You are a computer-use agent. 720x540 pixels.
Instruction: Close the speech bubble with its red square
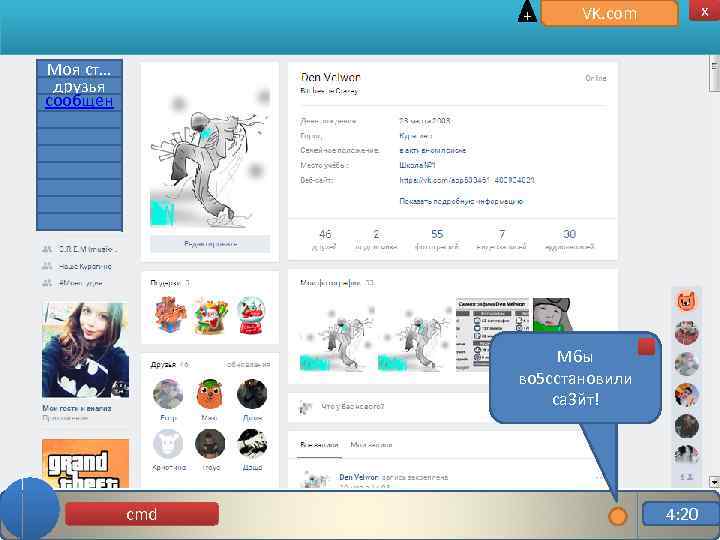click(647, 347)
